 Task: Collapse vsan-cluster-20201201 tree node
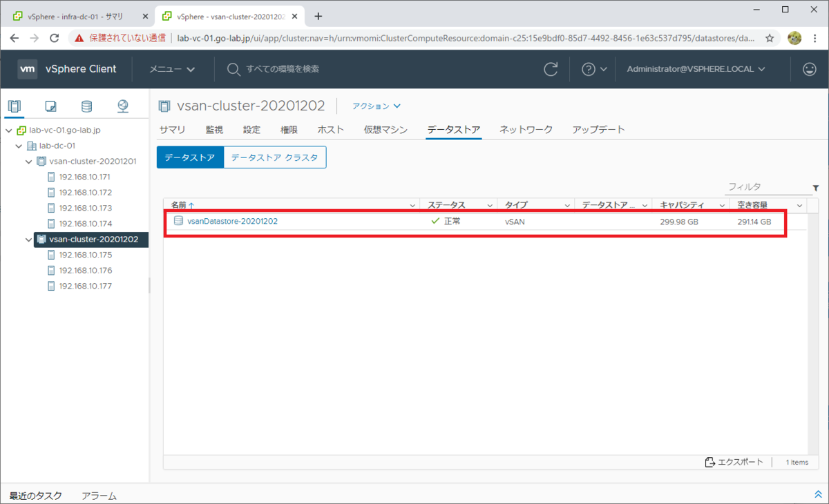click(29, 162)
